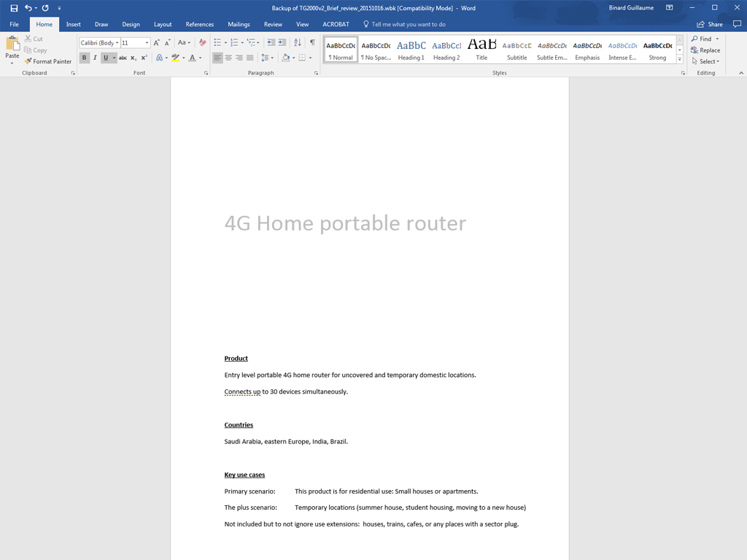
Task: Switch to the Review tab
Action: tap(273, 24)
